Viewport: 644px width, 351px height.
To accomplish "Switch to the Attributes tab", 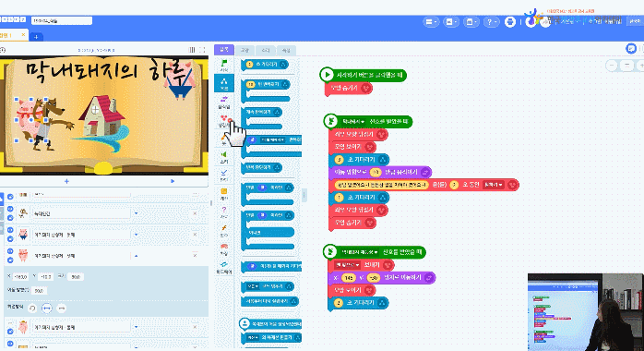I will pos(286,50).
